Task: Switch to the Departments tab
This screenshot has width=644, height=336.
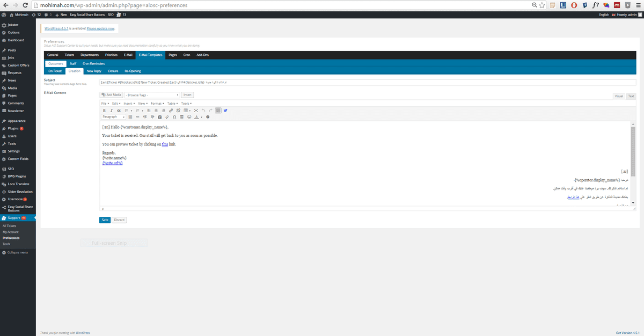Action: [90, 55]
